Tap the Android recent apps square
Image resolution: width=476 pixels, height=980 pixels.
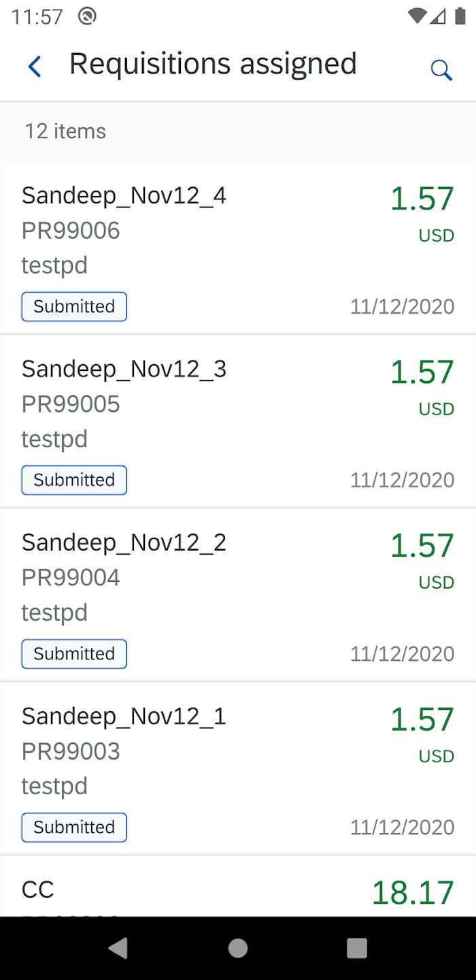(356, 948)
